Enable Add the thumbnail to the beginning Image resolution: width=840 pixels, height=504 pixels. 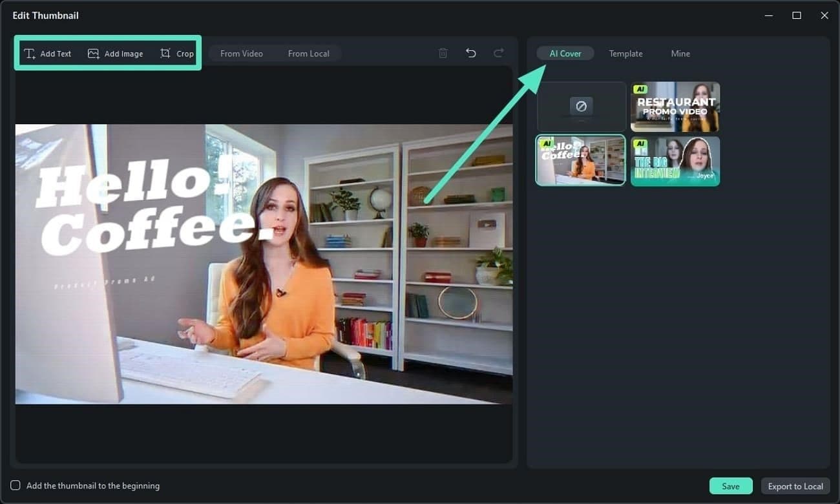(16, 485)
